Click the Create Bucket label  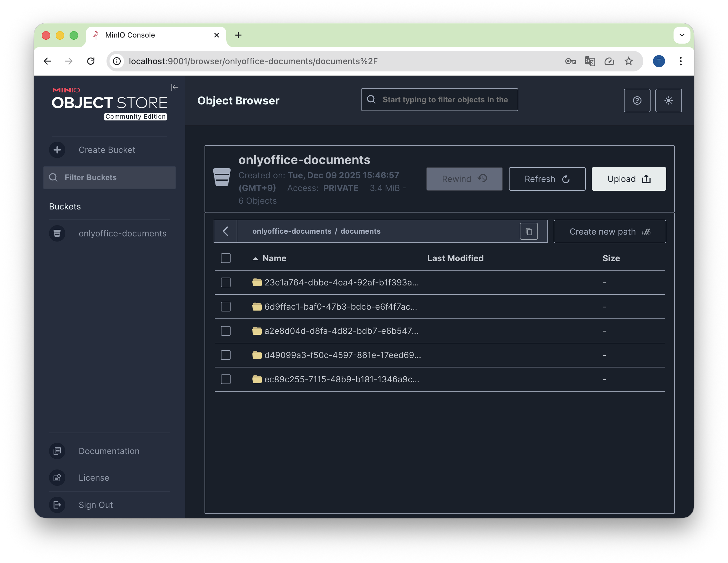pyautogui.click(x=107, y=150)
